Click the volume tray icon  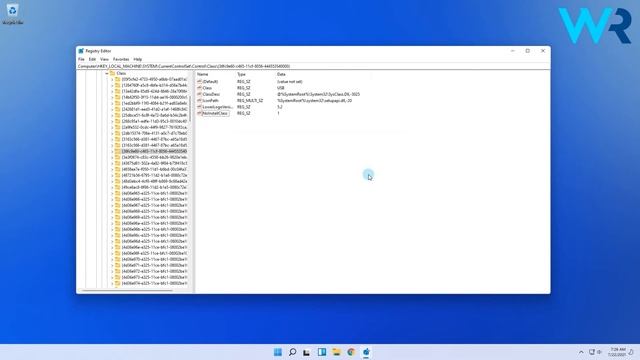pos(600,352)
